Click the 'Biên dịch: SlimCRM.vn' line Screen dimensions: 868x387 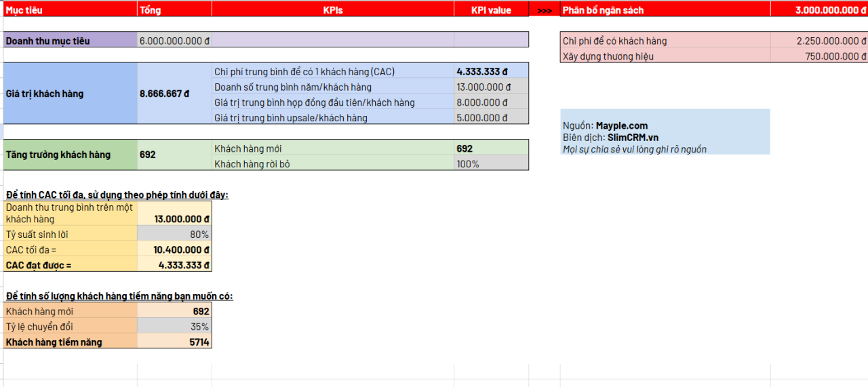click(x=610, y=137)
